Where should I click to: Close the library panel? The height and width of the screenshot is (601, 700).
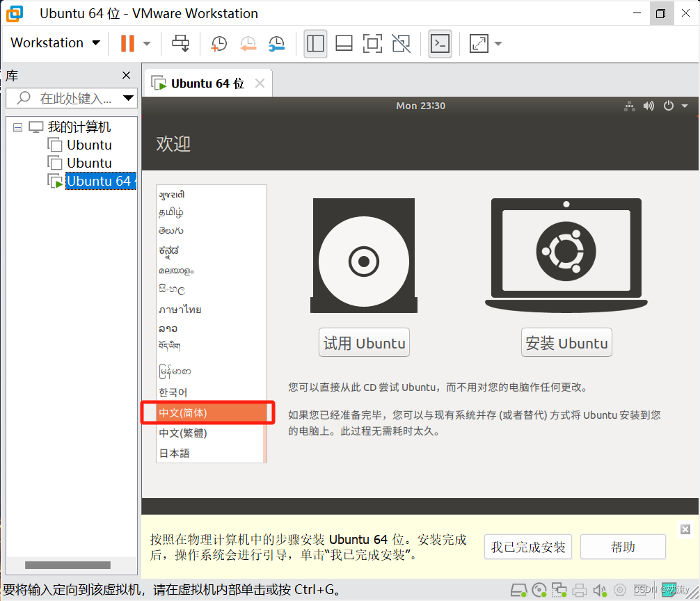point(127,75)
